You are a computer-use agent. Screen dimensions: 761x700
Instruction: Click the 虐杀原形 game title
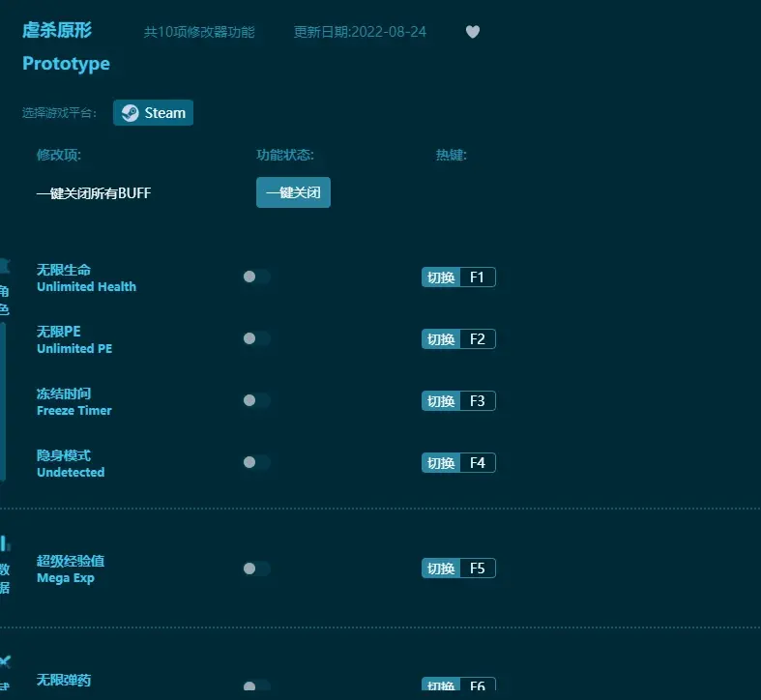pyautogui.click(x=57, y=30)
